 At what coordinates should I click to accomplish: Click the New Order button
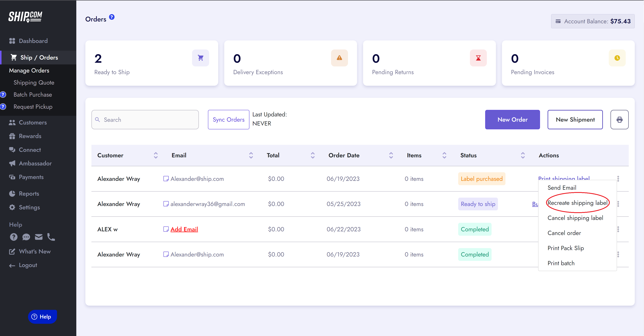[x=512, y=119]
